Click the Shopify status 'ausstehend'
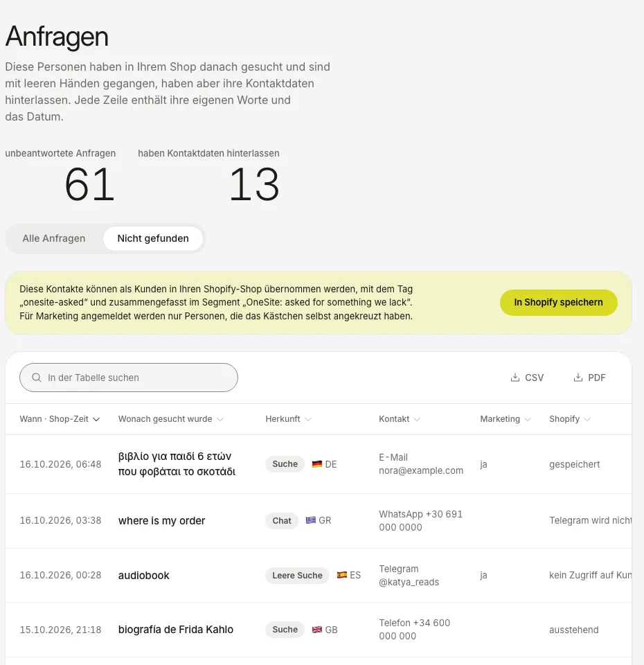This screenshot has width=644, height=665. pyautogui.click(x=574, y=630)
